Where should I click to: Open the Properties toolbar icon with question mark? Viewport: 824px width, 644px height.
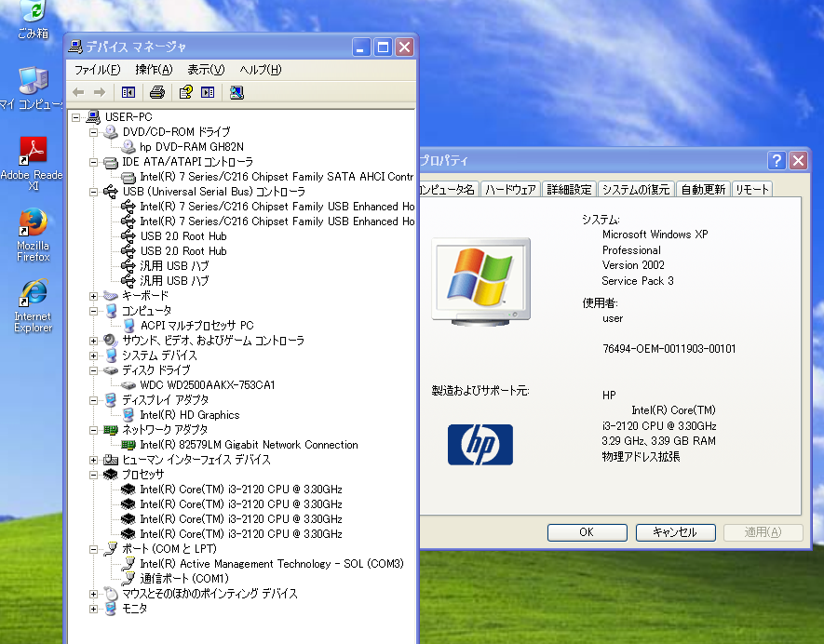point(185,92)
